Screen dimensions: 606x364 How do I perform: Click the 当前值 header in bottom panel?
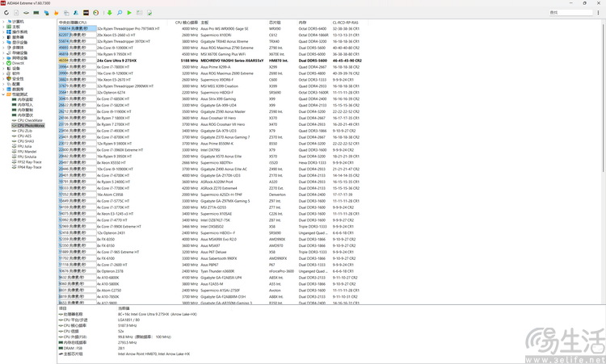click(124, 308)
